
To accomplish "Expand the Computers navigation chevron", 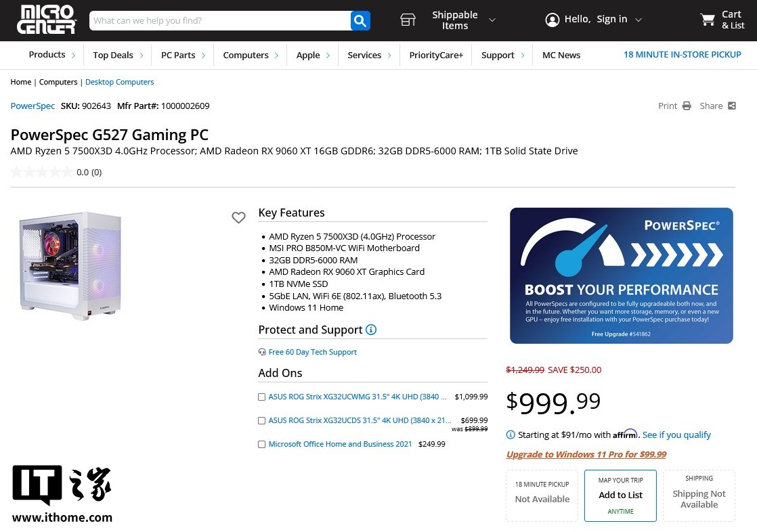I will click(x=275, y=55).
